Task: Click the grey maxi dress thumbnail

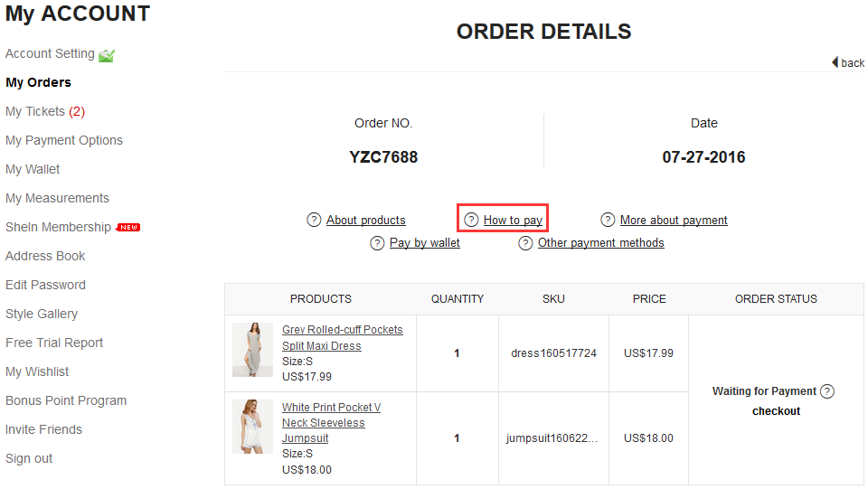Action: coord(252,350)
